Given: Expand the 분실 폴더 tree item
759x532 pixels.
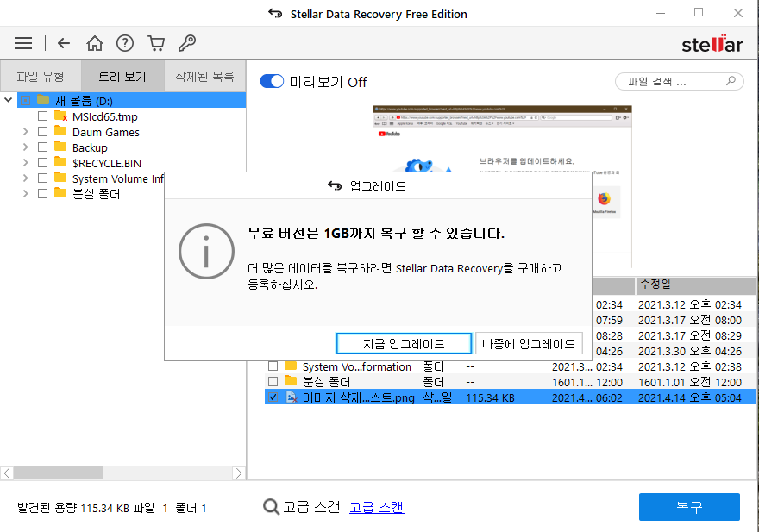Looking at the screenshot, I should pyautogui.click(x=26, y=193).
